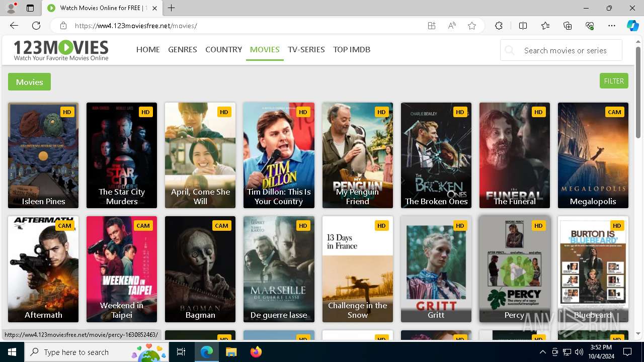644x362 pixels.
Task: Click the FILTER button
Action: [x=614, y=81]
